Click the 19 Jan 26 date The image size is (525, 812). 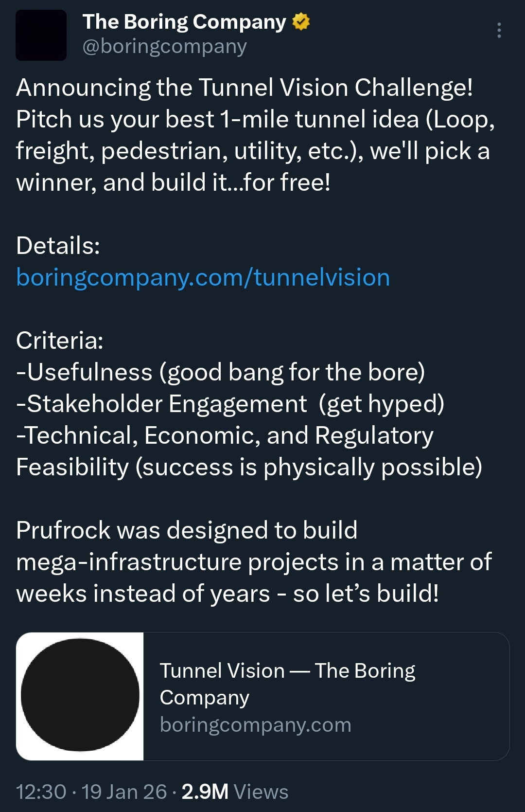click(124, 792)
